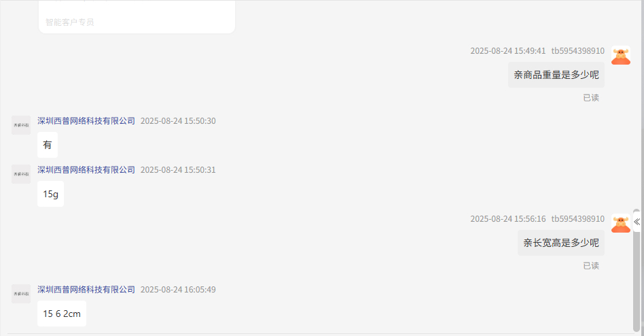Select message bubble 亲商品重量是多少呢
The image size is (644, 336).
pyautogui.click(x=556, y=75)
